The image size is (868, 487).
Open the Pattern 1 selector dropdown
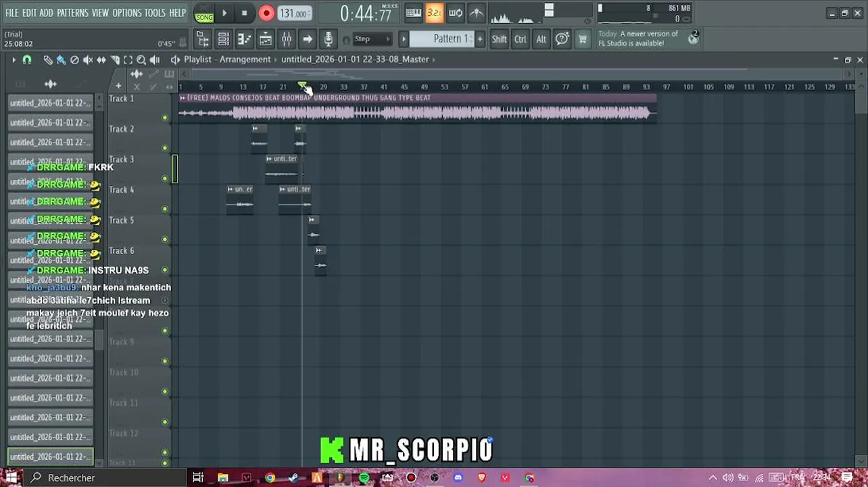(x=442, y=39)
